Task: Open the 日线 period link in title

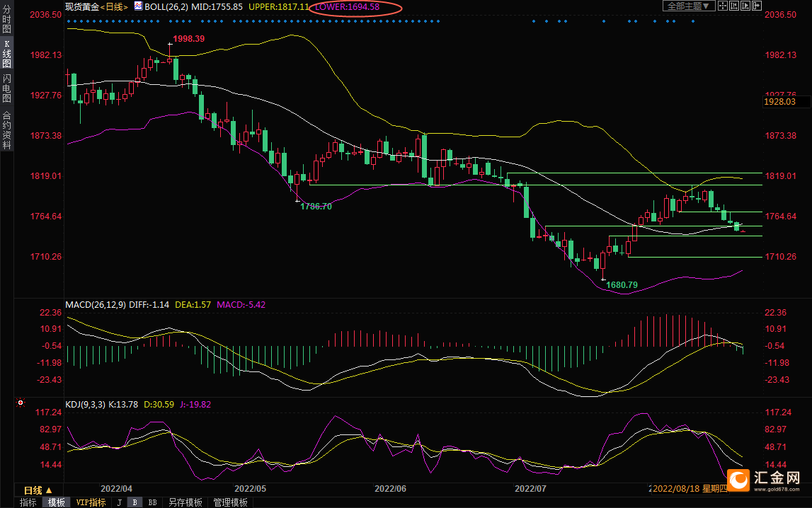Action: 115,7
